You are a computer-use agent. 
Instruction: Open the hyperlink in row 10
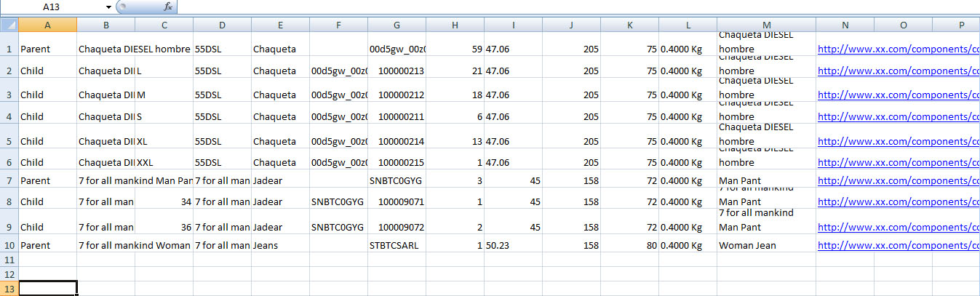tap(899, 246)
